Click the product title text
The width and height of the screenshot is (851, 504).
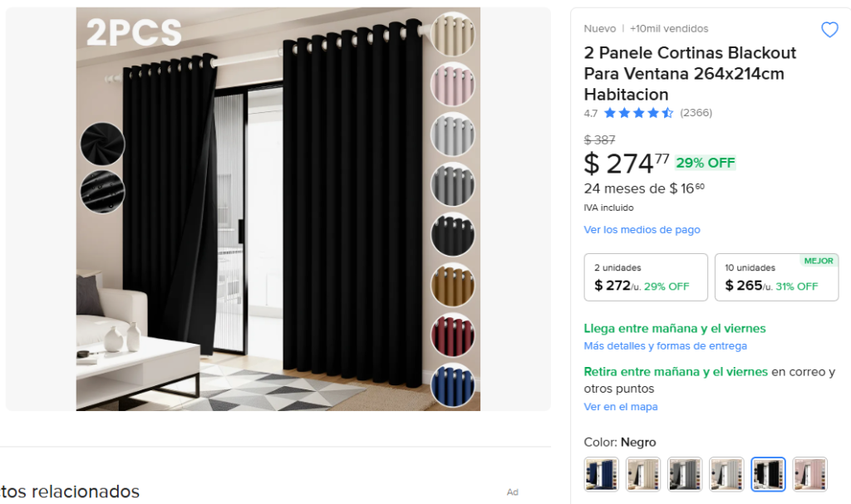click(x=690, y=73)
